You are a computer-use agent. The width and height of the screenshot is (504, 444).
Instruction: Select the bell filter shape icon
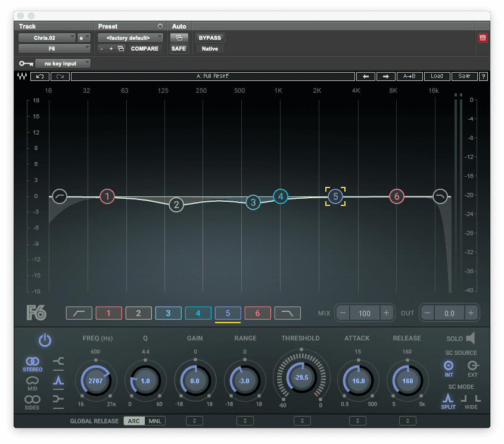tap(58, 380)
